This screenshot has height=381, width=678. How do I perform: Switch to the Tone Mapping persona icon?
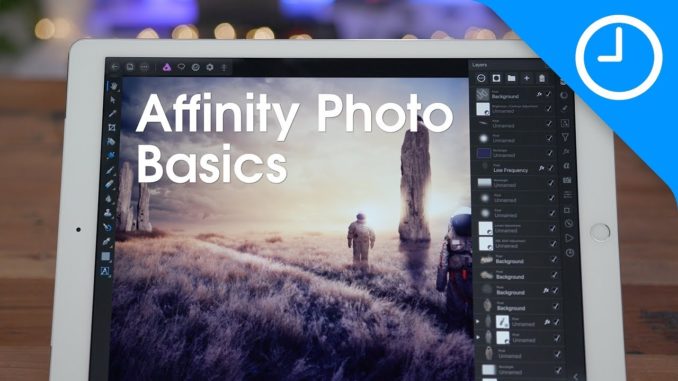click(x=224, y=67)
